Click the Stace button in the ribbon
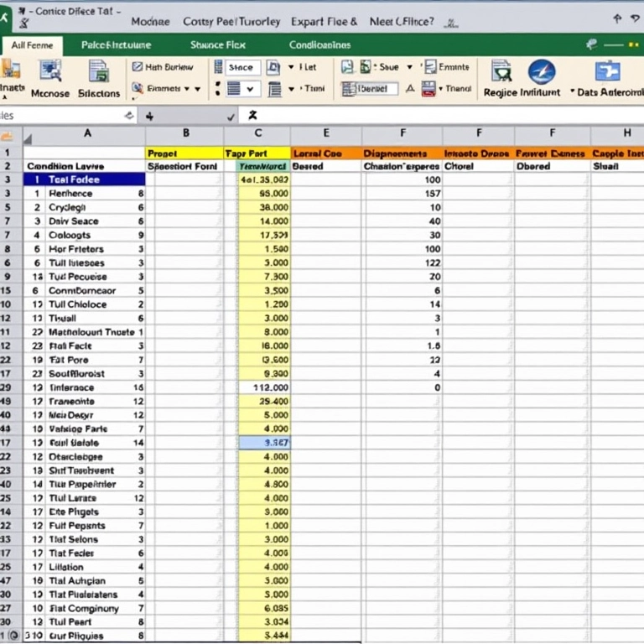Screen dimensions: 644x644 tap(240, 67)
